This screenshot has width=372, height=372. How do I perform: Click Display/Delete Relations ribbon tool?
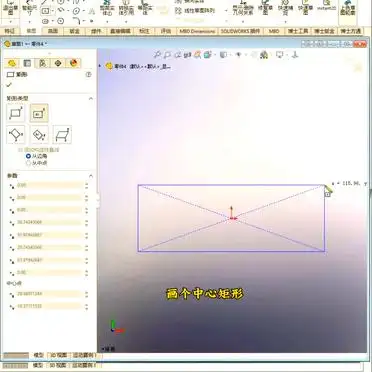[x=243, y=8]
